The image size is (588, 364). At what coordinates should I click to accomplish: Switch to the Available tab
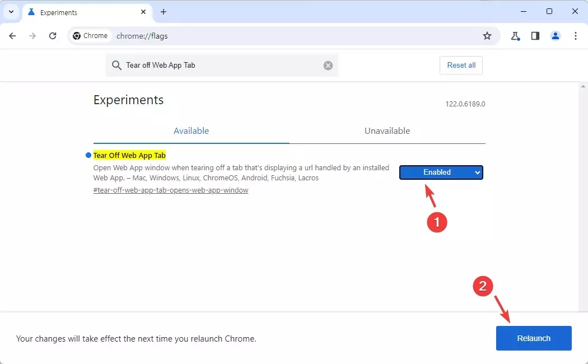pos(192,131)
